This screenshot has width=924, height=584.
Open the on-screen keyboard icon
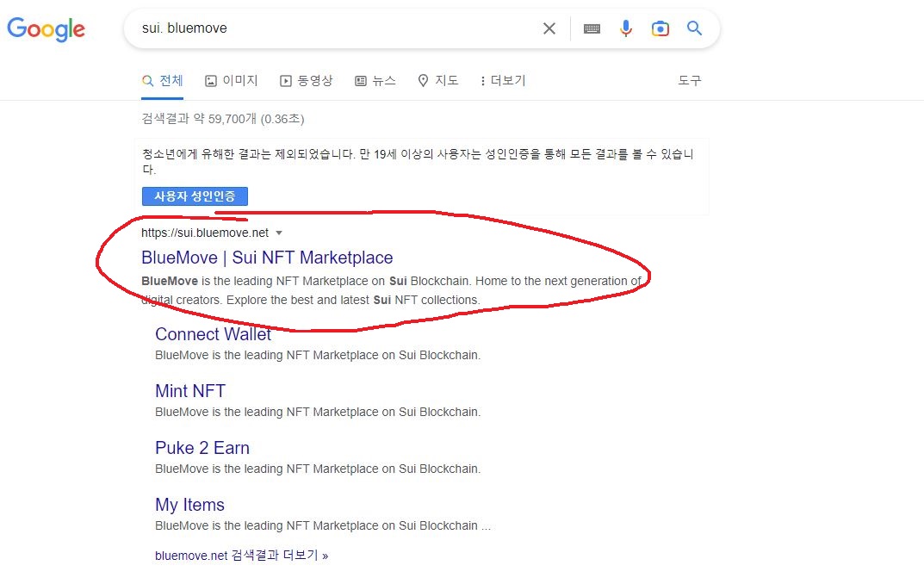(592, 28)
